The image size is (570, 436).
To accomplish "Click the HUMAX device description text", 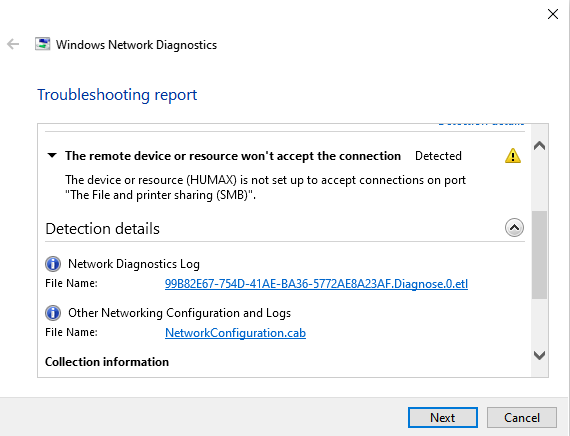I will [x=265, y=187].
